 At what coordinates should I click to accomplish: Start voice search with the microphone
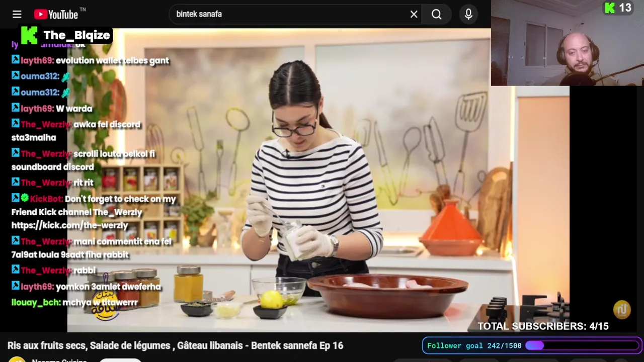(x=468, y=14)
